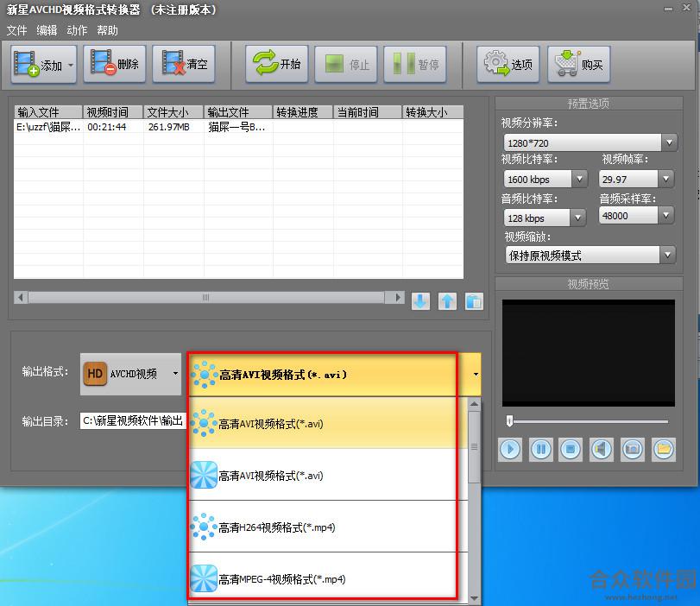This screenshot has height=606, width=700.
Task: Select 高清MPEG-4视频格式(*.mp4) option
Action: (x=328, y=578)
